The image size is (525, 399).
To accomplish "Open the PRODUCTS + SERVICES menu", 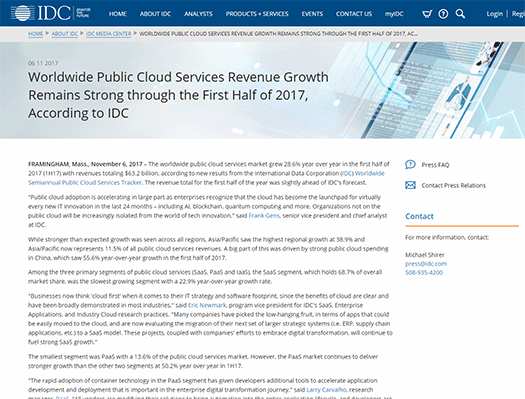I will click(x=257, y=14).
